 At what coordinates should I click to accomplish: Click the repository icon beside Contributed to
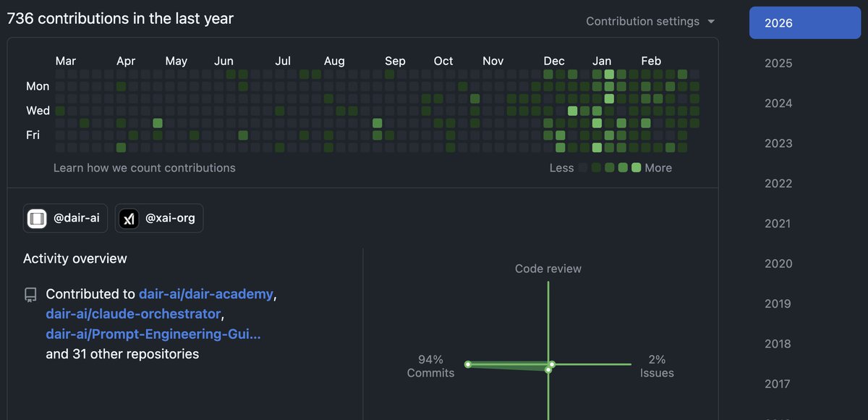pyautogui.click(x=30, y=295)
